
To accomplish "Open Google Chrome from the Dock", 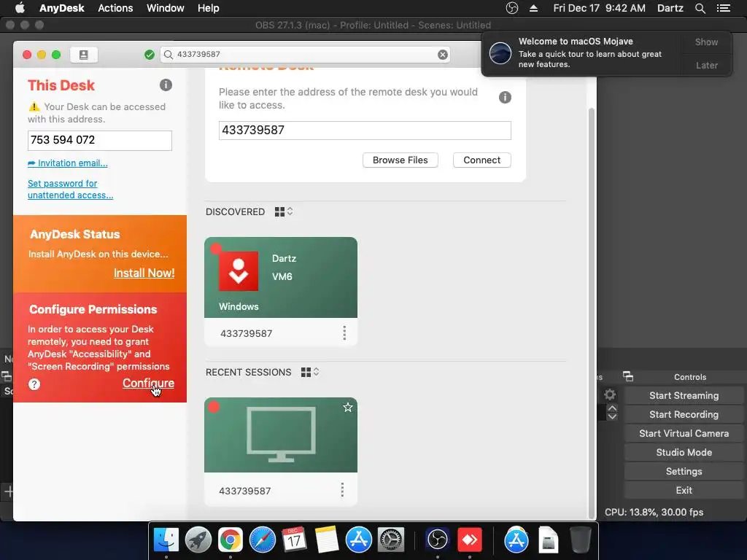I will coord(230,540).
